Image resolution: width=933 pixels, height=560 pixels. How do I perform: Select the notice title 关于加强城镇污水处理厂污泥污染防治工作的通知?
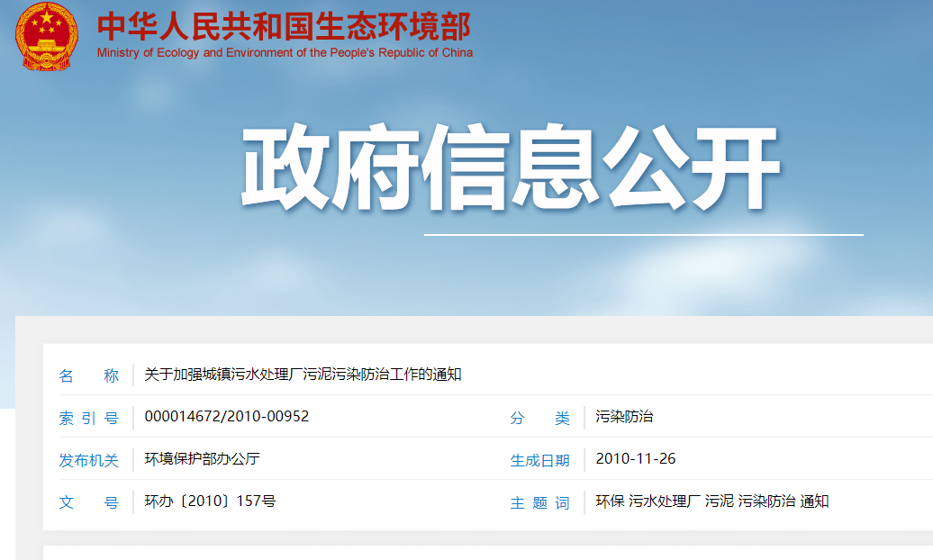point(303,375)
